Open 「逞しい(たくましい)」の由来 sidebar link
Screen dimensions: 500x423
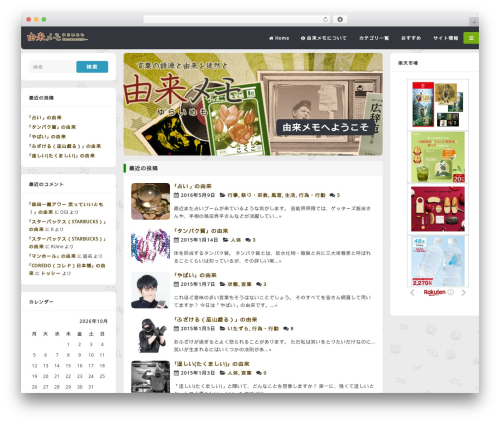(x=62, y=156)
